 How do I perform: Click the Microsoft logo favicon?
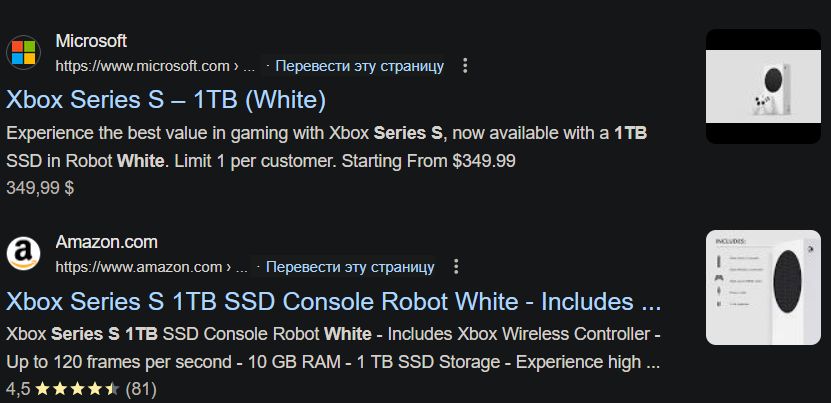[24, 53]
